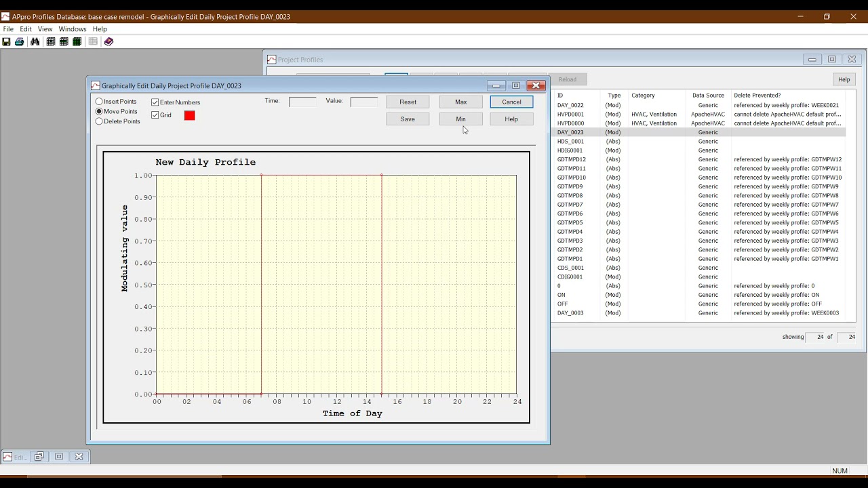Viewport: 868px width, 488px height.
Task: Select the DAY_0003 profile row
Action: (x=698, y=313)
